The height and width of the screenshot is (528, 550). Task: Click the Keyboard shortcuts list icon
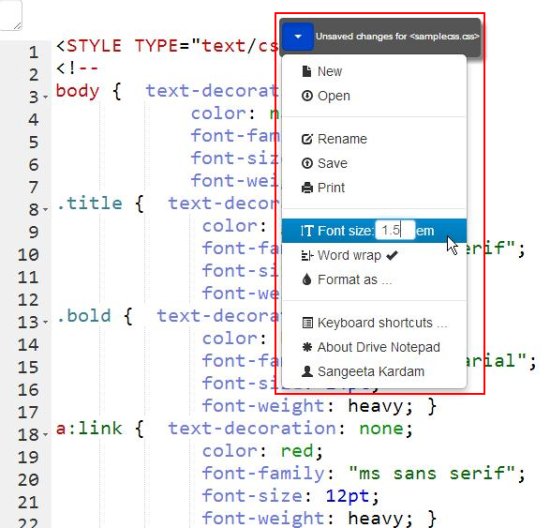tap(307, 323)
